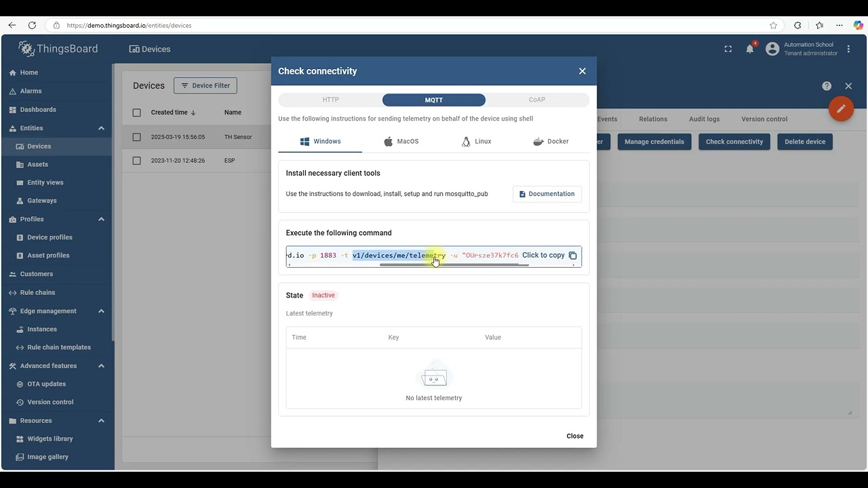Open the details Version control tab
This screenshot has width=868, height=488.
(764, 119)
